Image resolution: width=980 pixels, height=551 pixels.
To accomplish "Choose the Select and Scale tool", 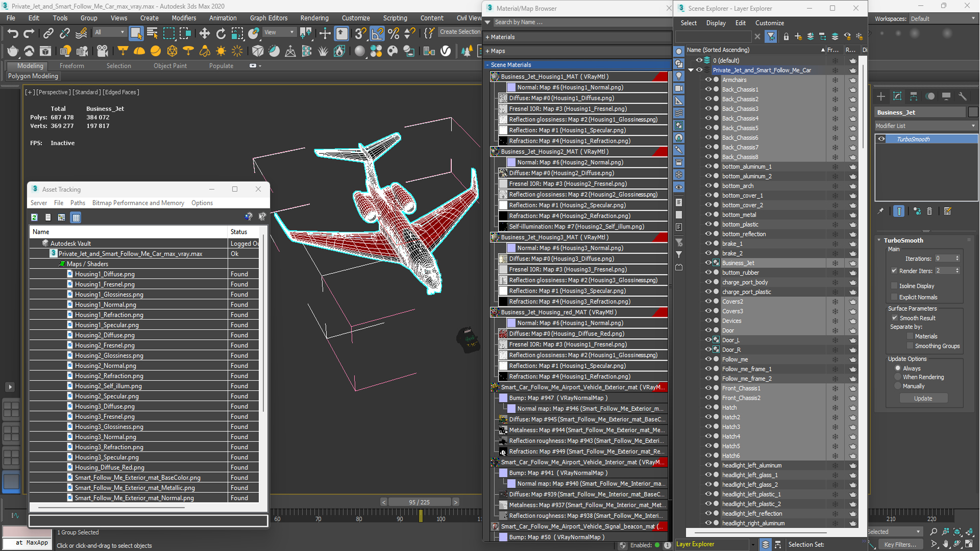I will [x=237, y=34].
